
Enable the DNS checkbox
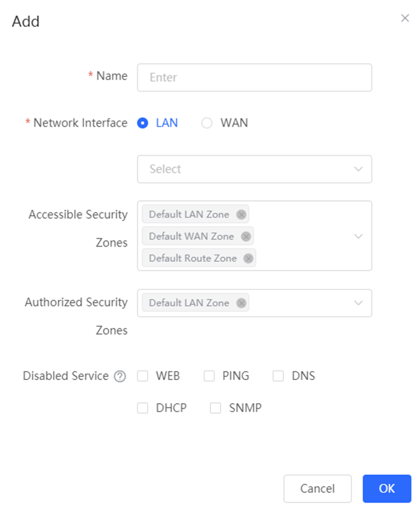278,376
